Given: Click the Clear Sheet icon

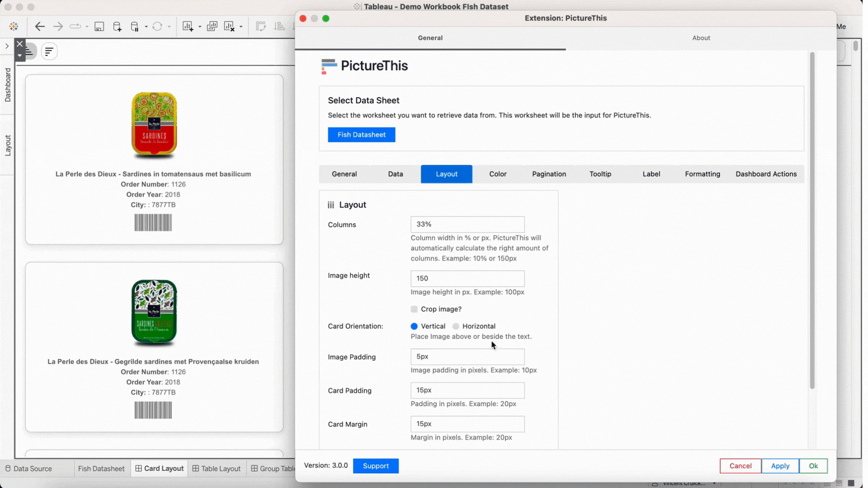Looking at the screenshot, I should coord(229,27).
